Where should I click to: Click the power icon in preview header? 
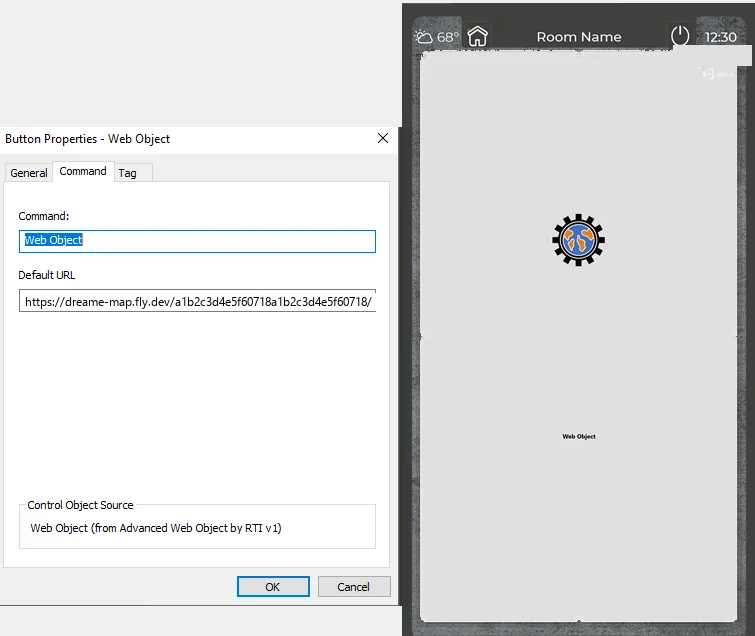pos(680,36)
